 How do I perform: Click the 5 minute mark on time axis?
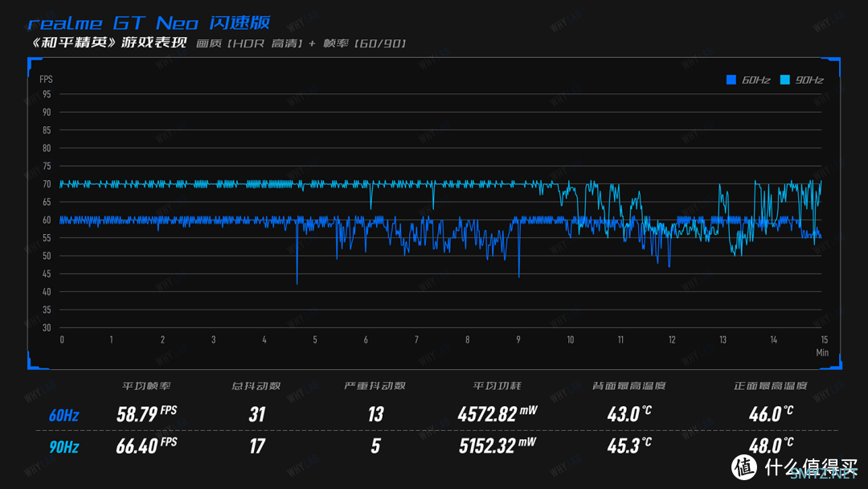tap(315, 340)
